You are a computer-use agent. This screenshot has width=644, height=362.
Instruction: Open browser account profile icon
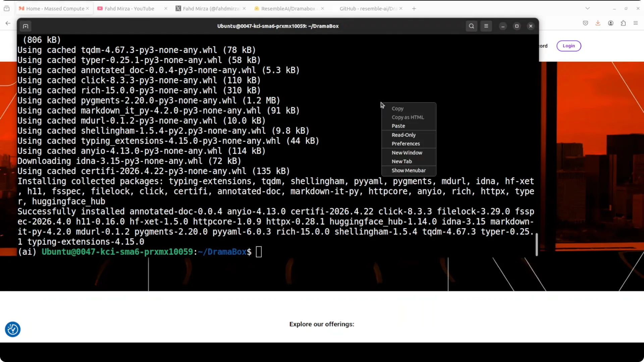tap(610, 23)
